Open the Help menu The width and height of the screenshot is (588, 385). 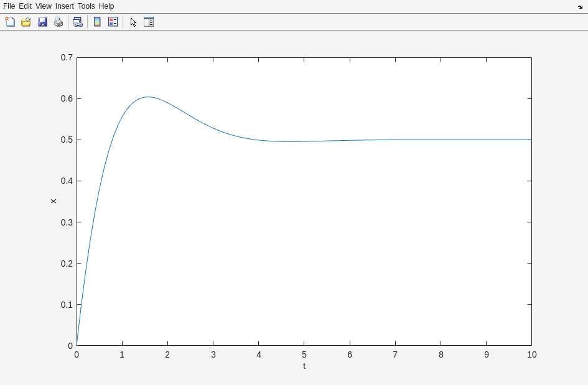106,6
